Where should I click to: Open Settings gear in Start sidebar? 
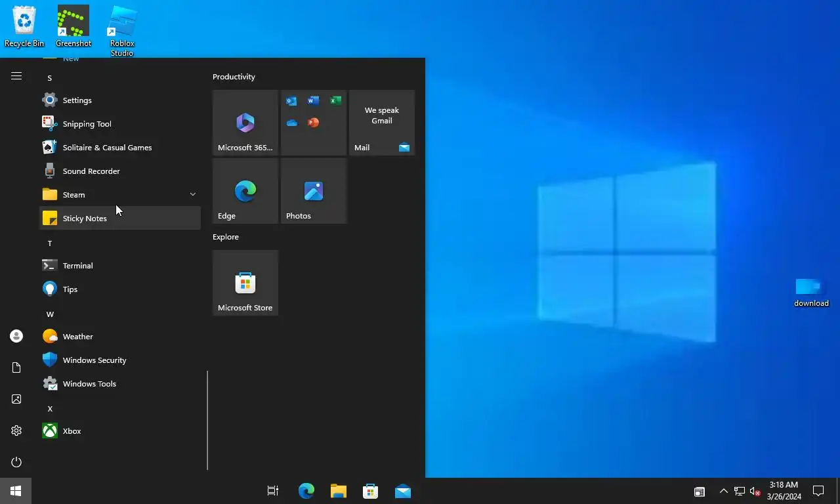point(16,430)
